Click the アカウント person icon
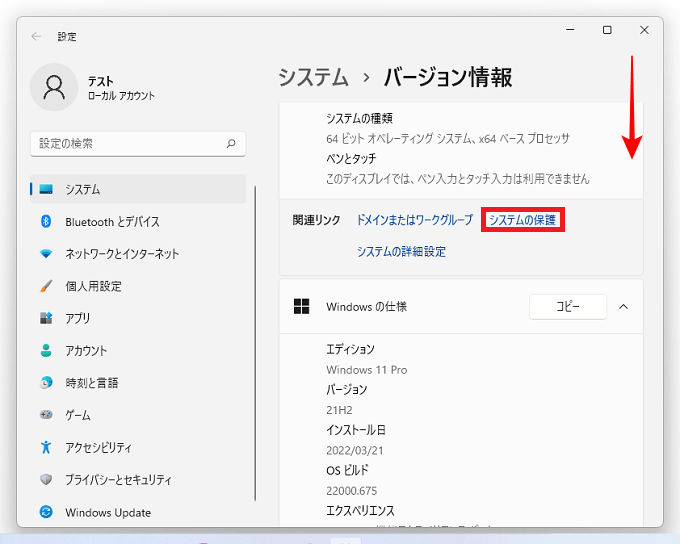The width and height of the screenshot is (680, 544). [46, 351]
